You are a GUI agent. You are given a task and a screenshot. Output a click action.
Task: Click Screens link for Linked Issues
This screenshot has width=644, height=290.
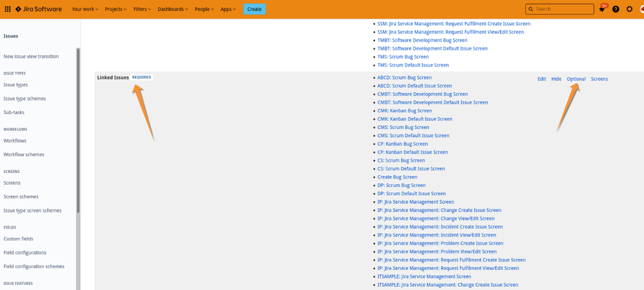click(x=600, y=79)
